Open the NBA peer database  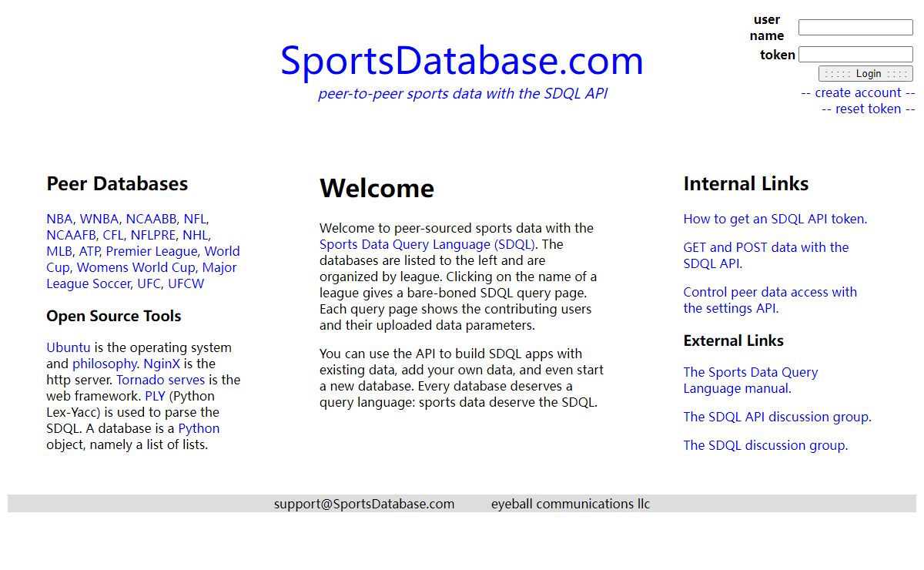pos(59,219)
